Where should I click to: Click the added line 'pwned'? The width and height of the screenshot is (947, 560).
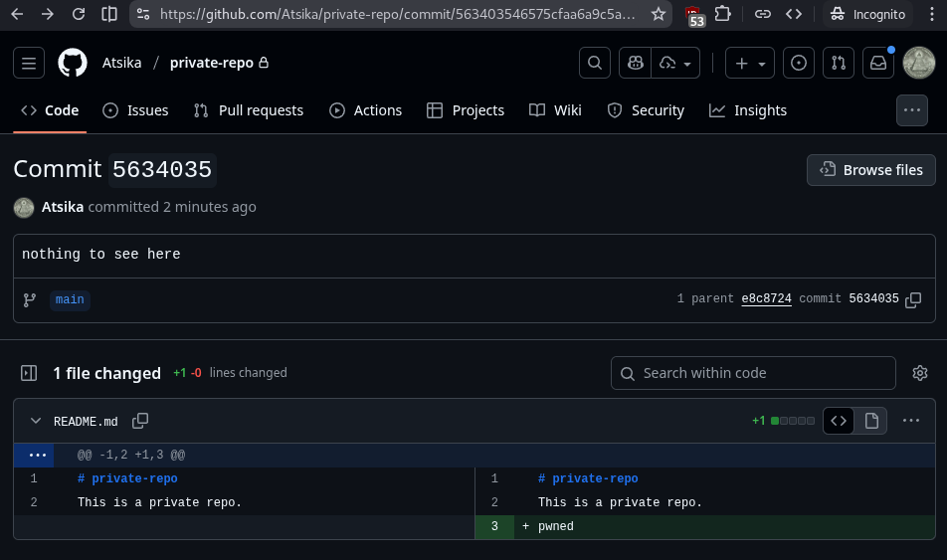556,526
